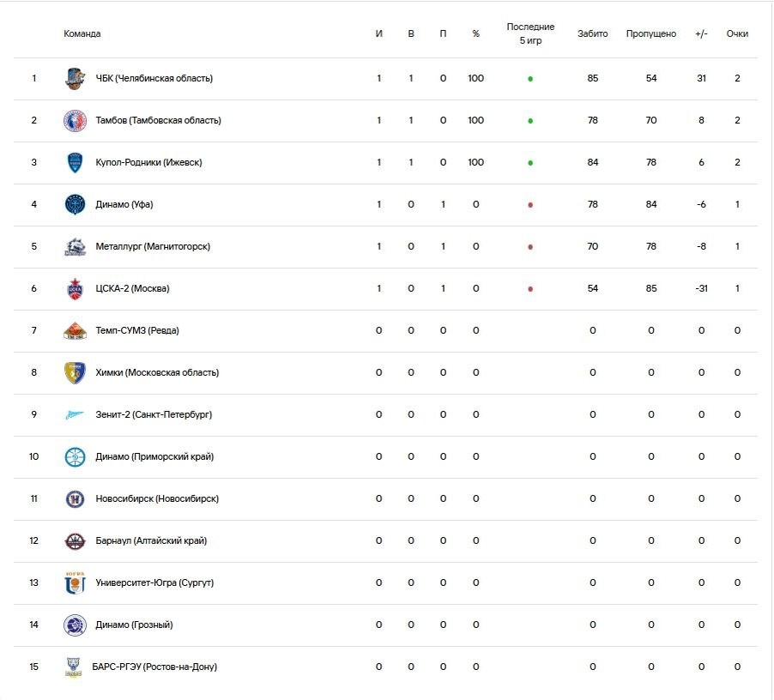Screen dimensions: 774x700
Task: Click red last-game dot for Динамо Уфа
Action: click(x=530, y=205)
